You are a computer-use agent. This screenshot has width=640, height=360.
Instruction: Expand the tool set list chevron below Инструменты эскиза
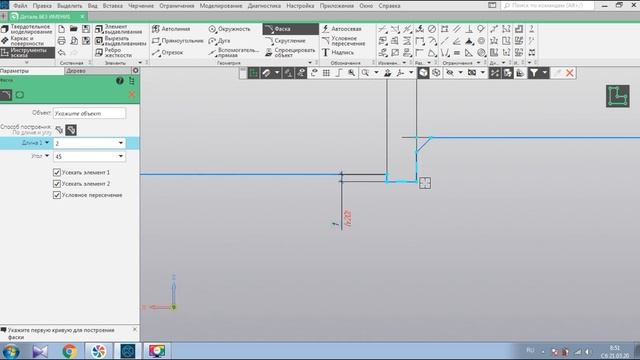pyautogui.click(x=27, y=62)
